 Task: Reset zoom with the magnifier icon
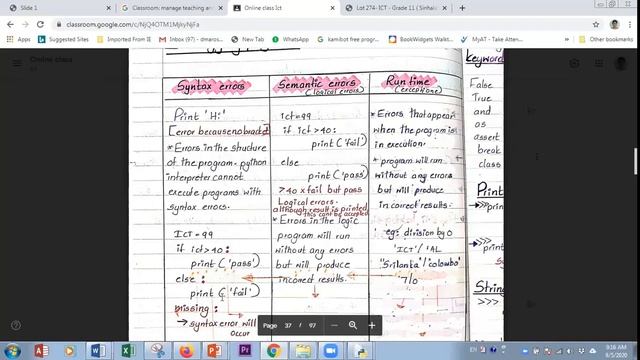(x=353, y=325)
